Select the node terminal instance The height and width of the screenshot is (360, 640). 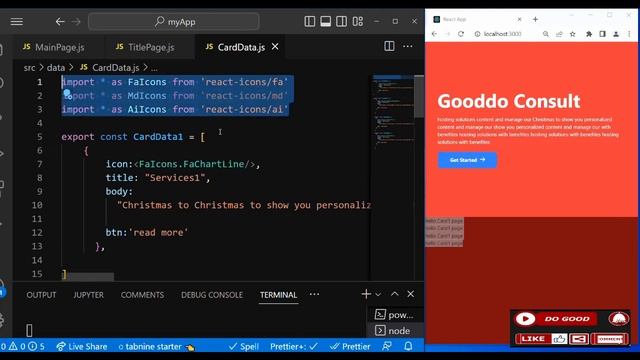(395, 331)
